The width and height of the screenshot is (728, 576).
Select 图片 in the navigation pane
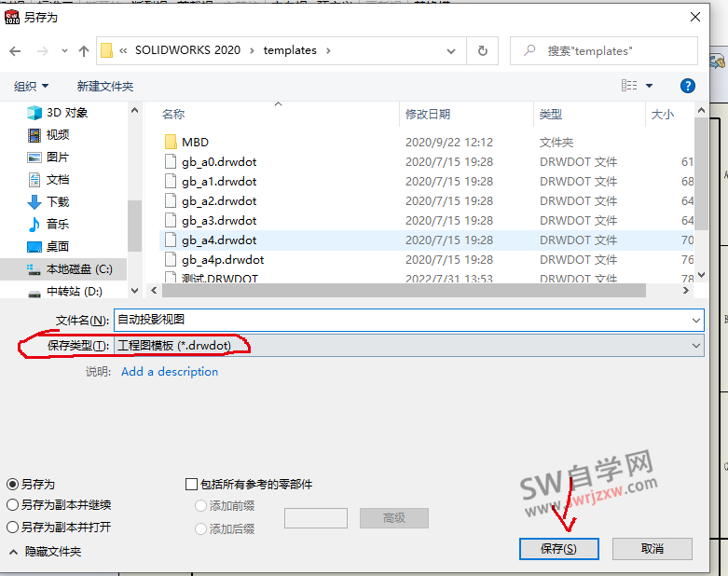tap(48, 157)
